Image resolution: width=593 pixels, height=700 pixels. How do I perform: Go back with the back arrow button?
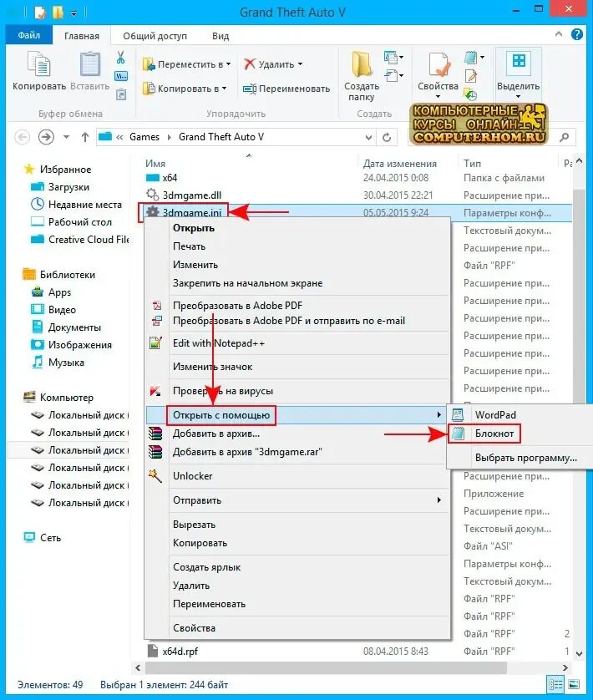coord(23,137)
